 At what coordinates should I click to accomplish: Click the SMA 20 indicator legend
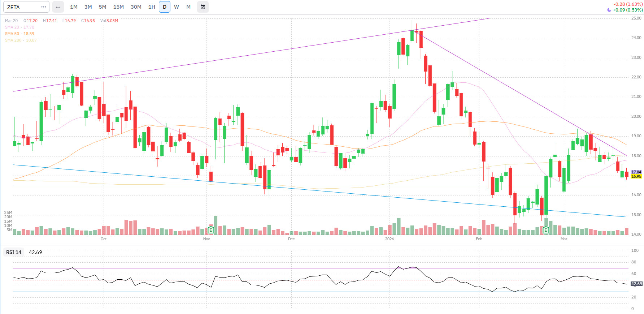(19, 27)
